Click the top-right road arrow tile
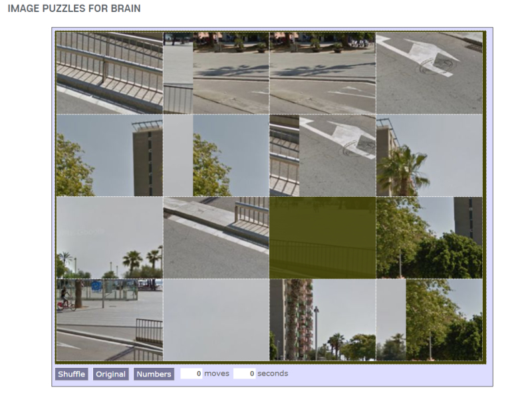The image size is (532, 399). [x=429, y=73]
